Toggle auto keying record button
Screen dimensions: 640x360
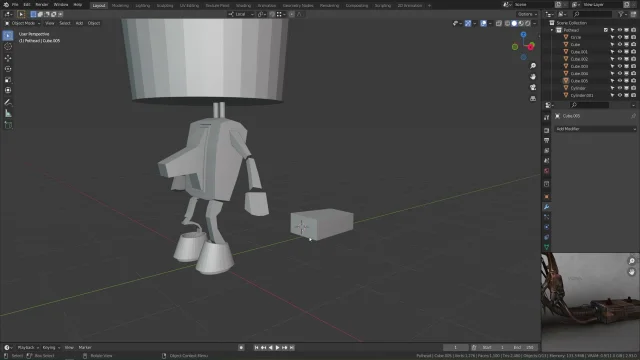tap(241, 348)
